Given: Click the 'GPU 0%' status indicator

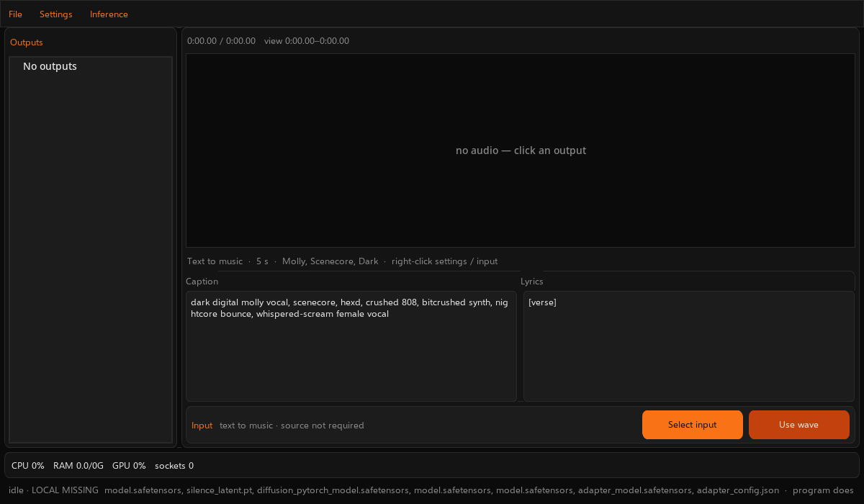Looking at the screenshot, I should 129,466.
